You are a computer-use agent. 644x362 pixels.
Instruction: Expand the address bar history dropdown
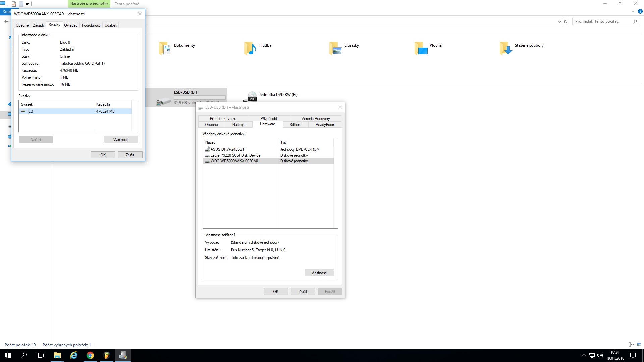(x=559, y=21)
